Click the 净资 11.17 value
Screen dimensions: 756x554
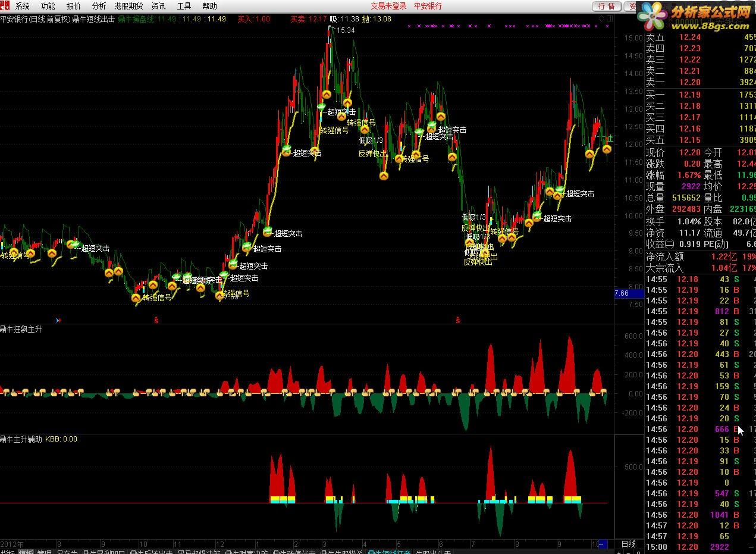coord(690,233)
